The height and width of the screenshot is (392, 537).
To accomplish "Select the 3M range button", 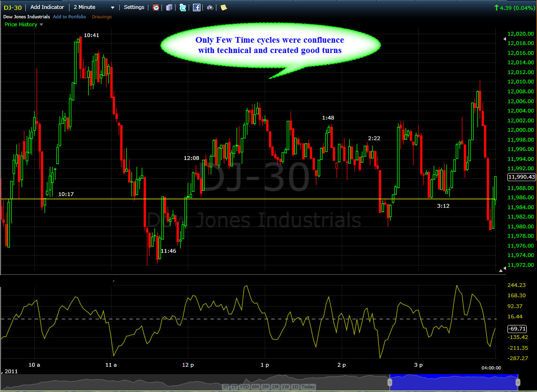I will click(265, 386).
